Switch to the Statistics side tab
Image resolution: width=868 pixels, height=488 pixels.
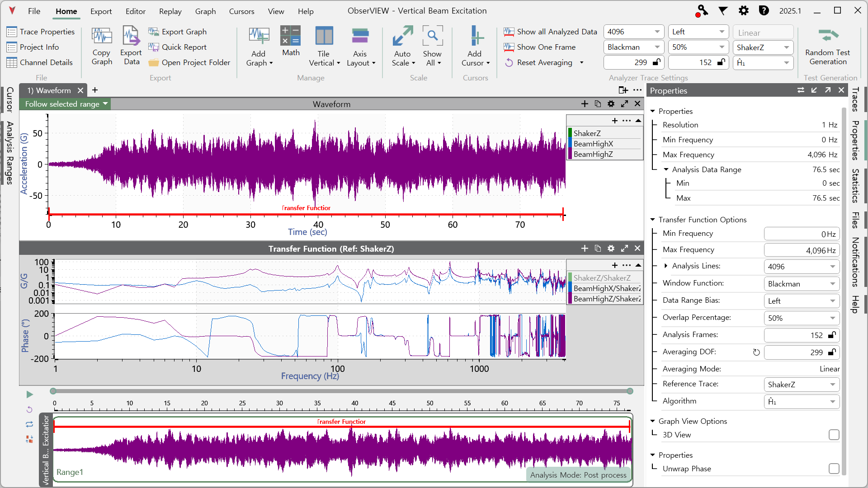tap(855, 185)
